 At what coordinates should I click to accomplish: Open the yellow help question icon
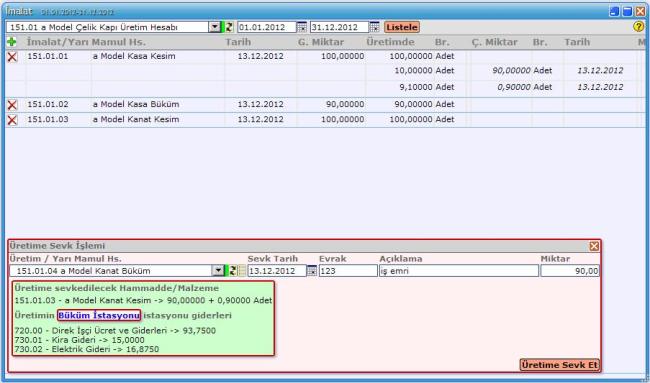[x=638, y=27]
